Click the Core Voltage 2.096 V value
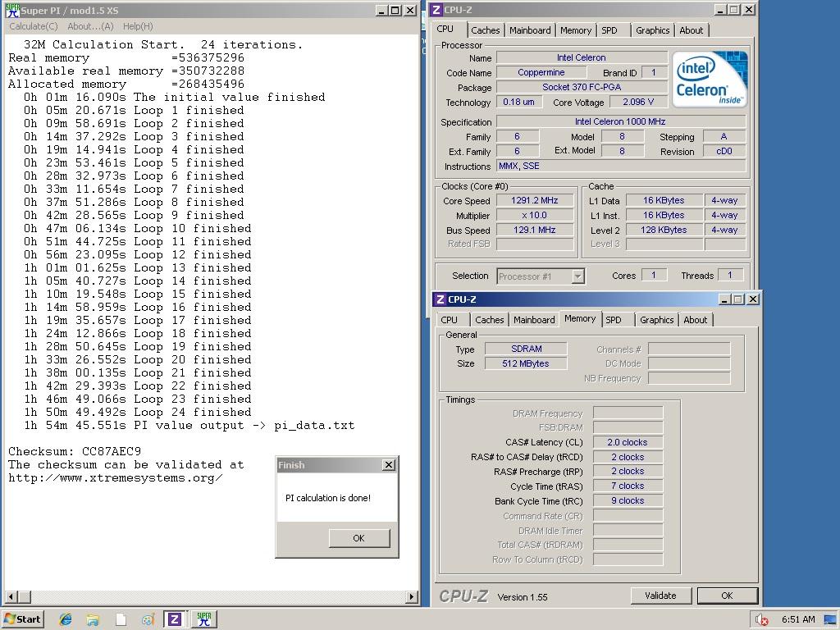This screenshot has width=840, height=630. (638, 102)
